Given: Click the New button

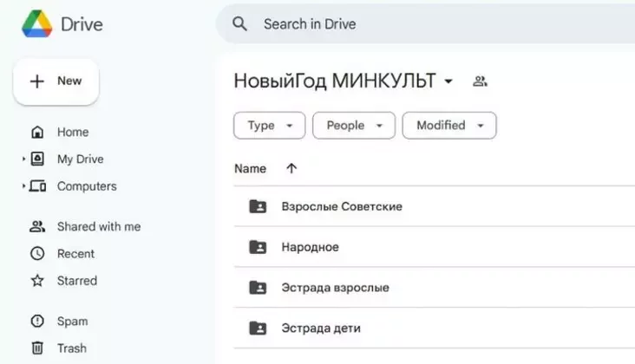Looking at the screenshot, I should tap(56, 81).
